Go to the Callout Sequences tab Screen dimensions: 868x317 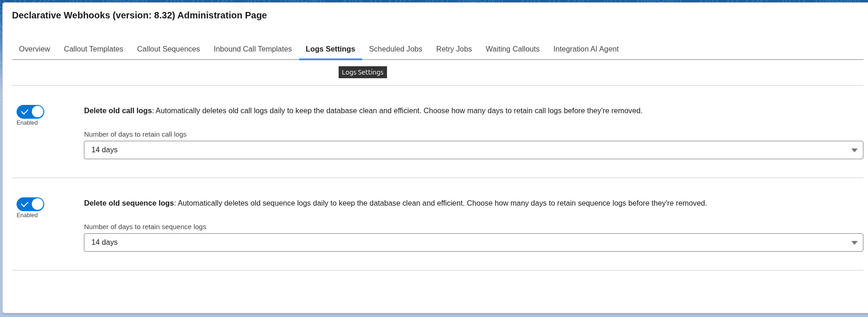(168, 49)
